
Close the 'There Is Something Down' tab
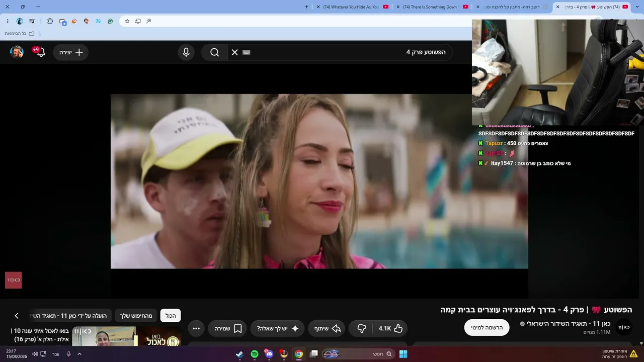(398, 7)
